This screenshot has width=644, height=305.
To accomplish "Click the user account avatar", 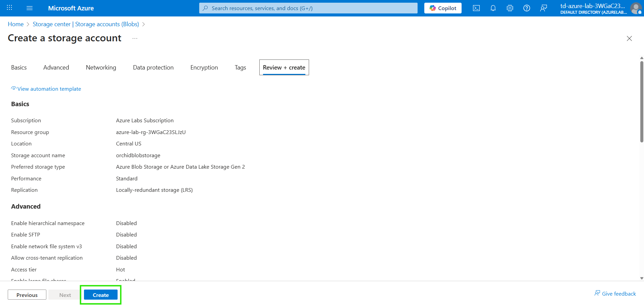I will point(636,8).
